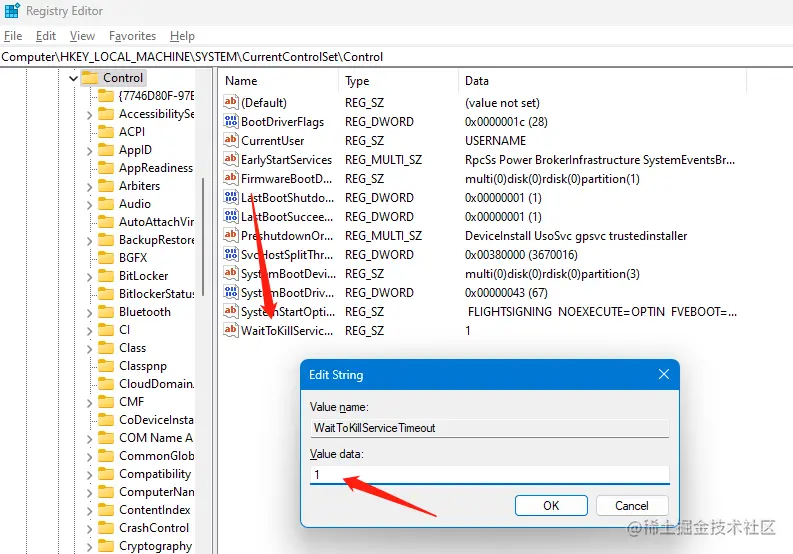
Task: Click the Value data input field
Action: click(490, 475)
